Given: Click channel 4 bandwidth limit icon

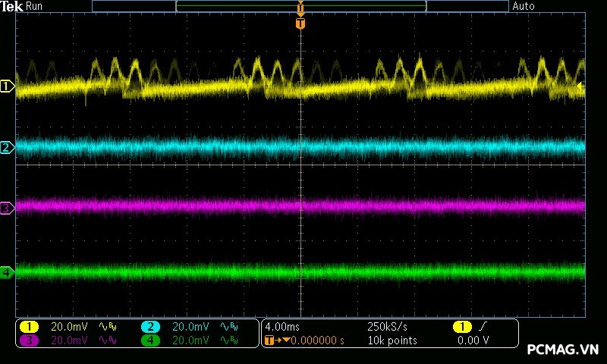Looking at the screenshot, I should [x=229, y=340].
